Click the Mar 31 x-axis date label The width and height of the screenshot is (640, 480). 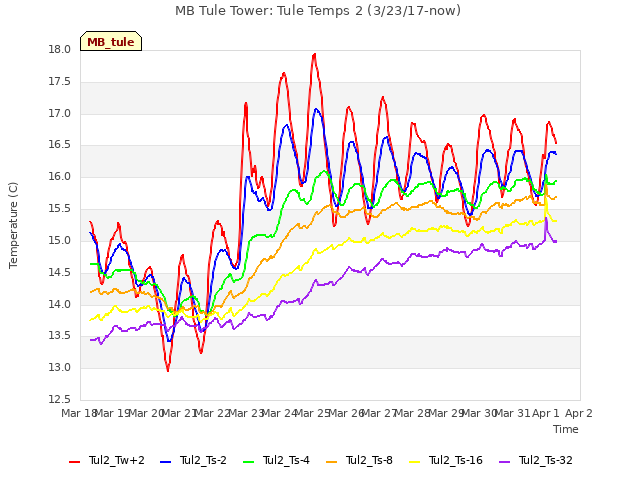[x=513, y=413]
